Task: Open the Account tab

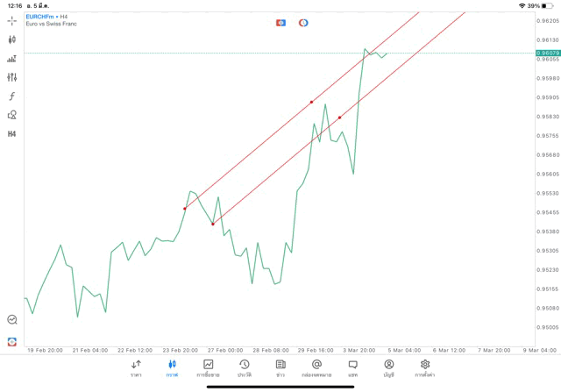Action: (388, 367)
